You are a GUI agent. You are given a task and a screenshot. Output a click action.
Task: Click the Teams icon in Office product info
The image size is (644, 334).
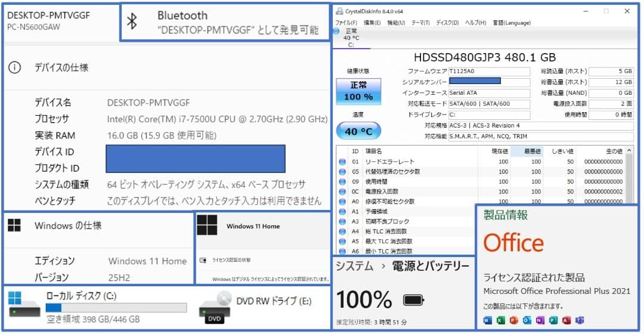(580, 320)
